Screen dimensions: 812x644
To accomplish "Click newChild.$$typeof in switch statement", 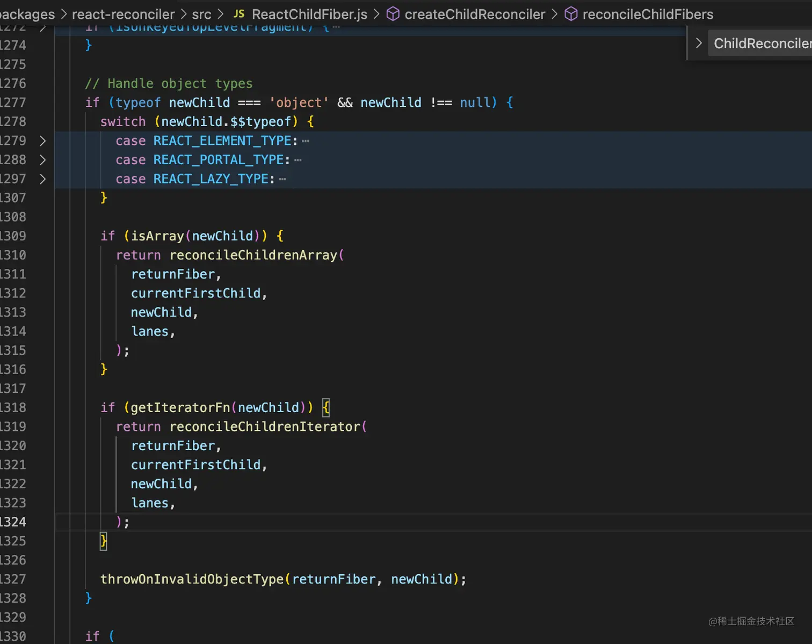I will click(x=226, y=122).
